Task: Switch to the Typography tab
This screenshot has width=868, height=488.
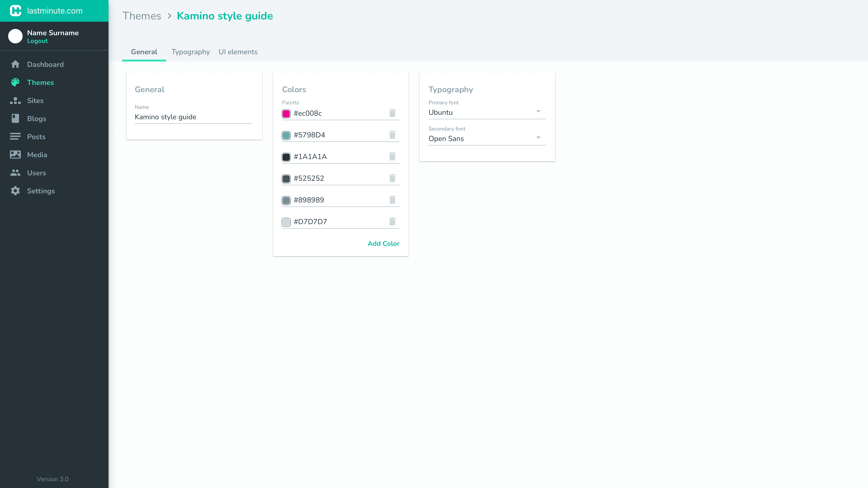Action: tap(190, 52)
